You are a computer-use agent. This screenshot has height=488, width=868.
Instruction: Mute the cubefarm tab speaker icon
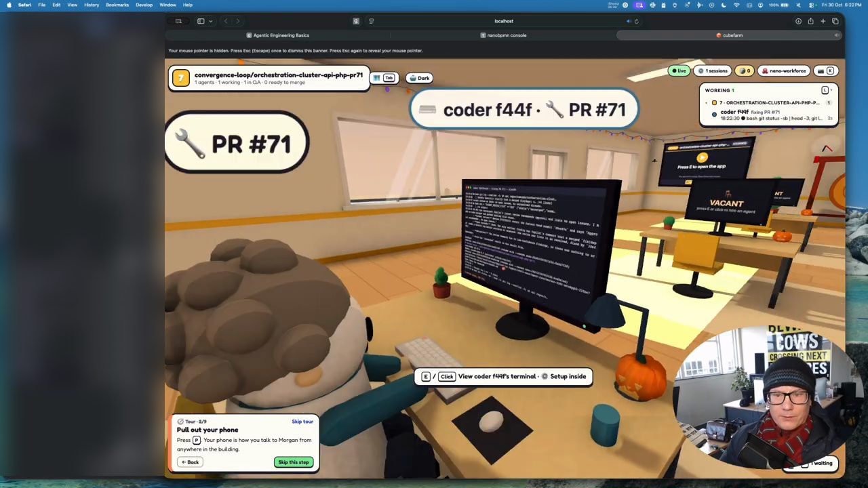[837, 35]
